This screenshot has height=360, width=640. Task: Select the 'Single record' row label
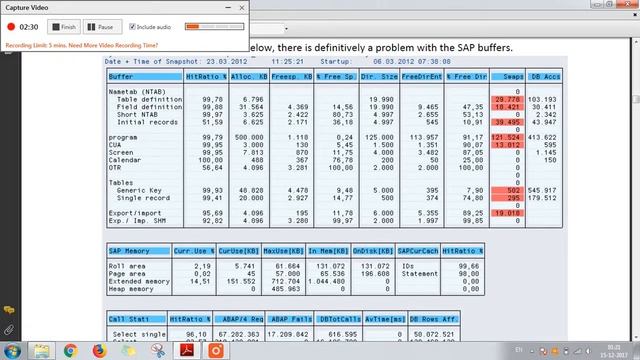click(143, 198)
